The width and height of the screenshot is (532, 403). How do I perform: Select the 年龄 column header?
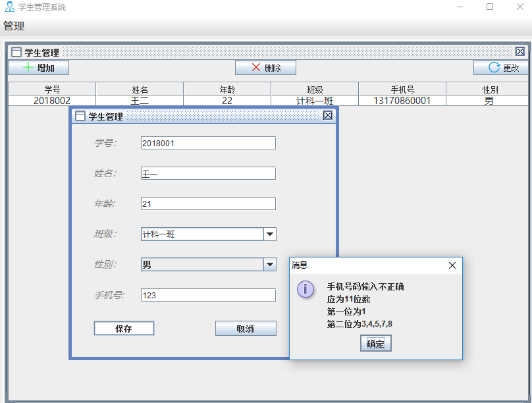coord(227,90)
